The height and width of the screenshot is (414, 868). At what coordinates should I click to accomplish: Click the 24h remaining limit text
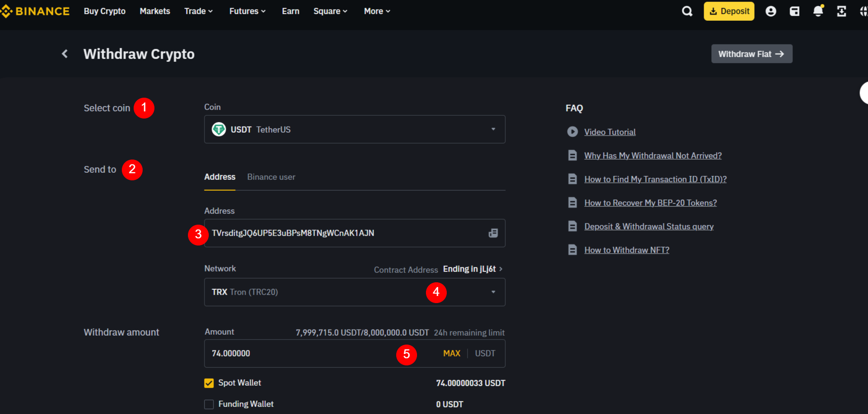(469, 333)
